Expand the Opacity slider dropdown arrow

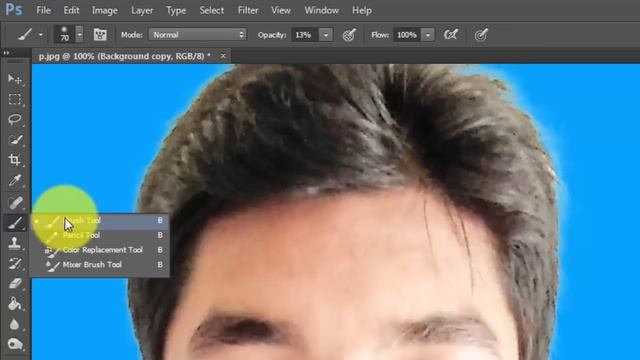pyautogui.click(x=326, y=35)
